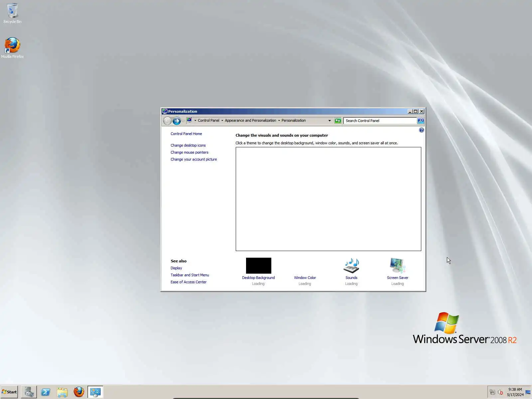The width and height of the screenshot is (532, 399).
Task: Expand the arrow after Control Panel breadcrumb
Action: 222,121
